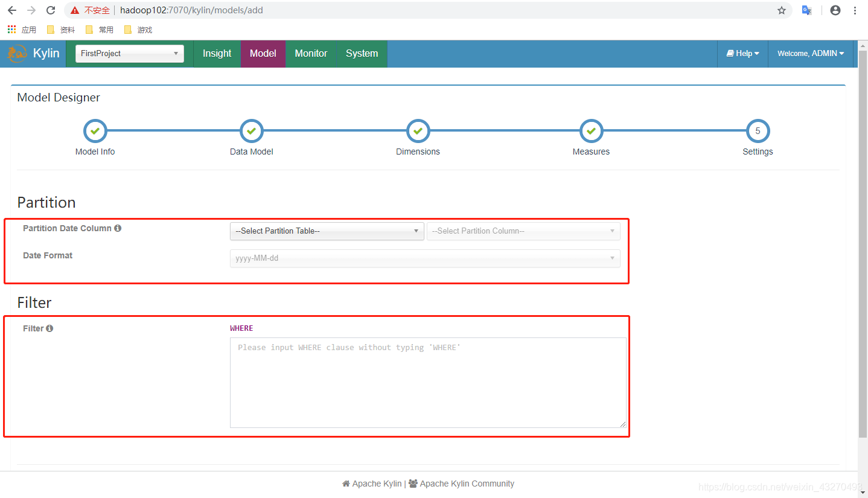
Task: Open Select Partition Column dropdown
Action: pos(523,231)
